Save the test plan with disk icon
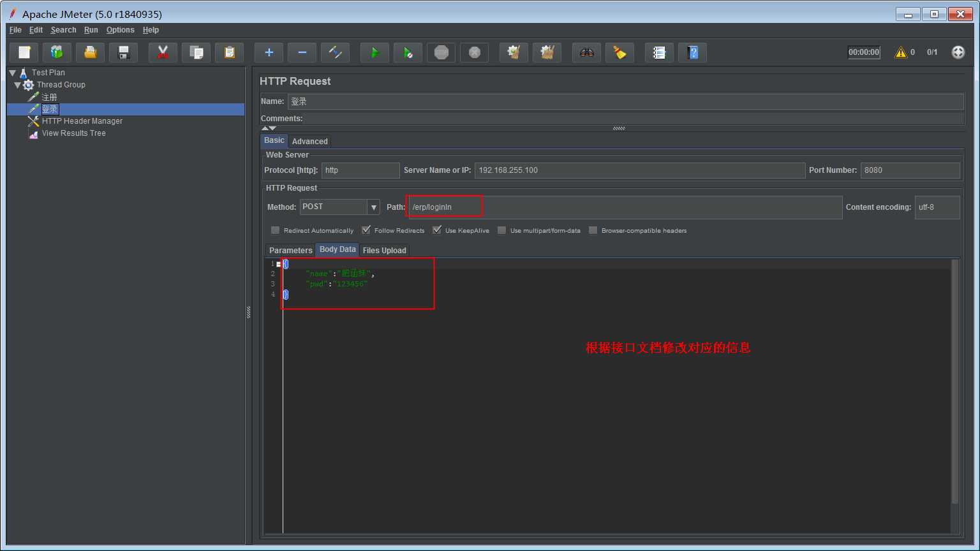 point(124,52)
